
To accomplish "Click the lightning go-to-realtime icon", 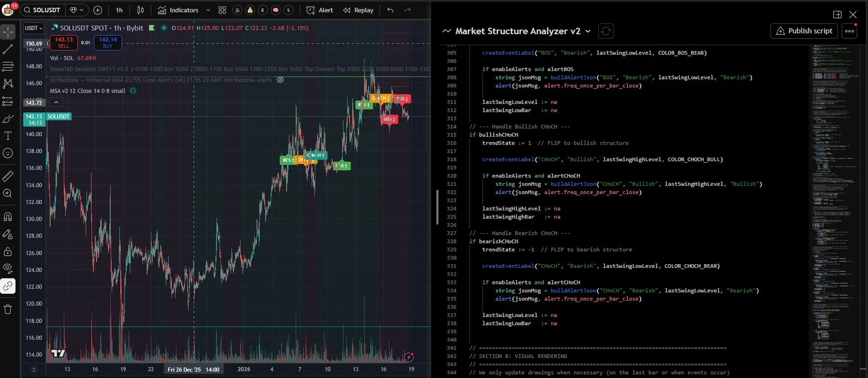I will tap(409, 357).
